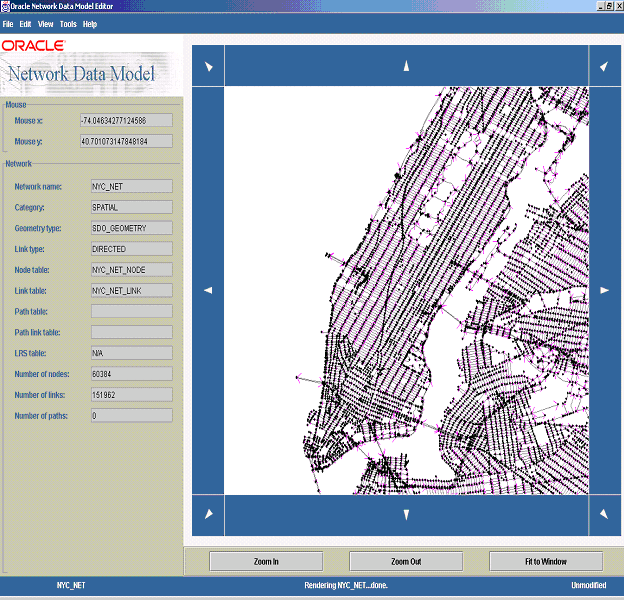Click the Fit to Window button

(x=547, y=561)
